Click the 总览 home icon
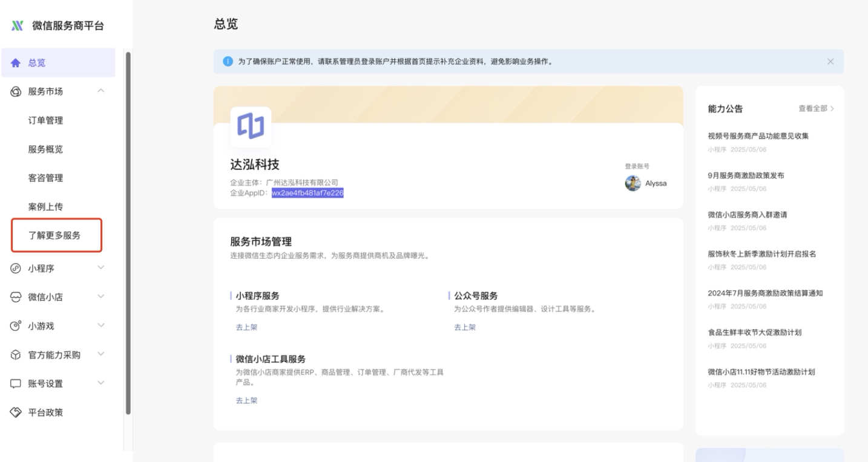 click(16, 63)
